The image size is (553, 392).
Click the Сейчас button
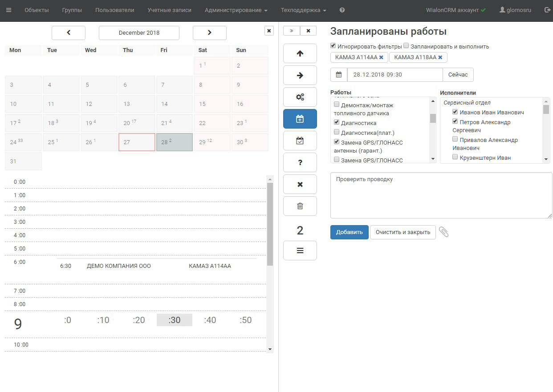(458, 75)
